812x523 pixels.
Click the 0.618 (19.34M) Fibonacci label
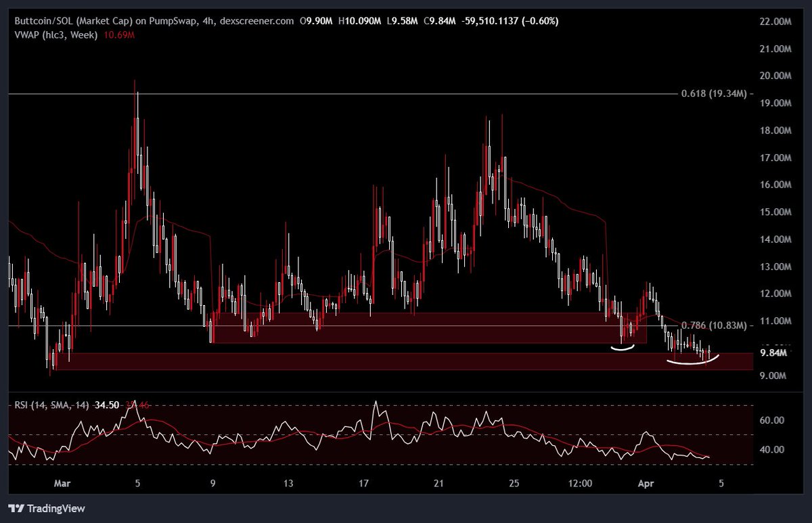tap(713, 94)
